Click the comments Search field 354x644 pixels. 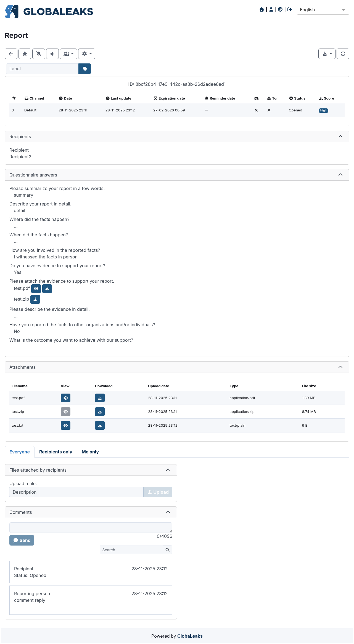(131, 550)
